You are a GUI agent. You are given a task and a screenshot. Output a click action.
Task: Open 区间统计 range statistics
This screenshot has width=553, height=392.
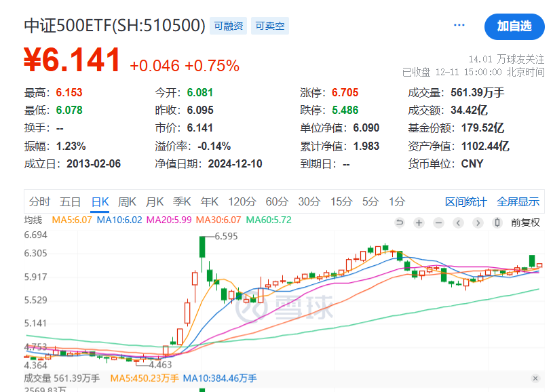pos(465,202)
